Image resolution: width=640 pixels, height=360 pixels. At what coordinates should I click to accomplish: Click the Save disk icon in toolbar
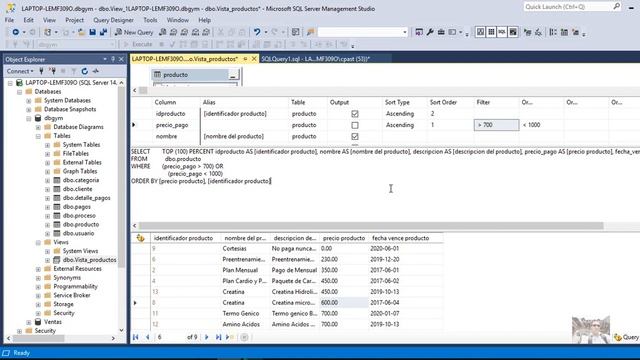click(x=93, y=32)
